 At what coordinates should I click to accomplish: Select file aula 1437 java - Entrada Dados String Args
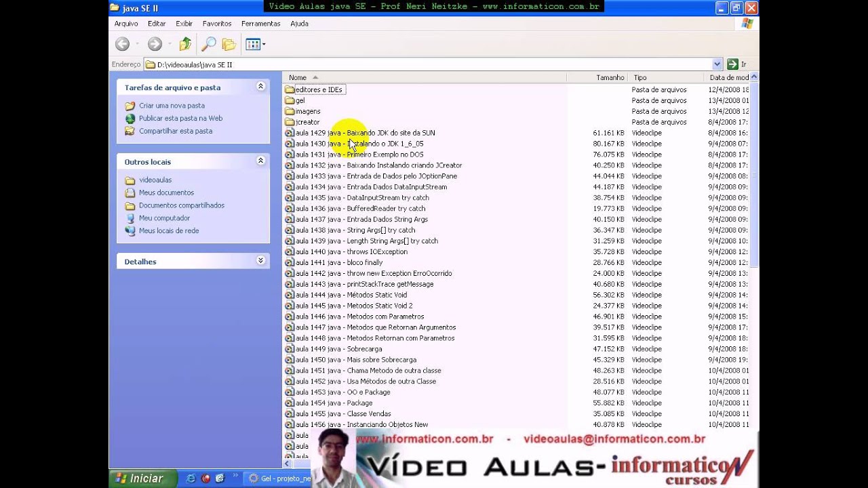pos(361,220)
